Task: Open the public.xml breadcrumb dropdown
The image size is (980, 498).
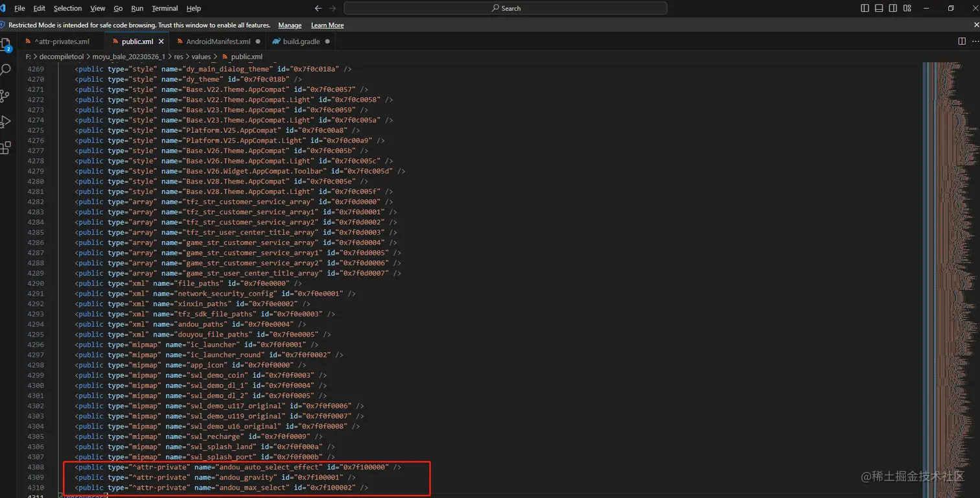Action: point(246,57)
